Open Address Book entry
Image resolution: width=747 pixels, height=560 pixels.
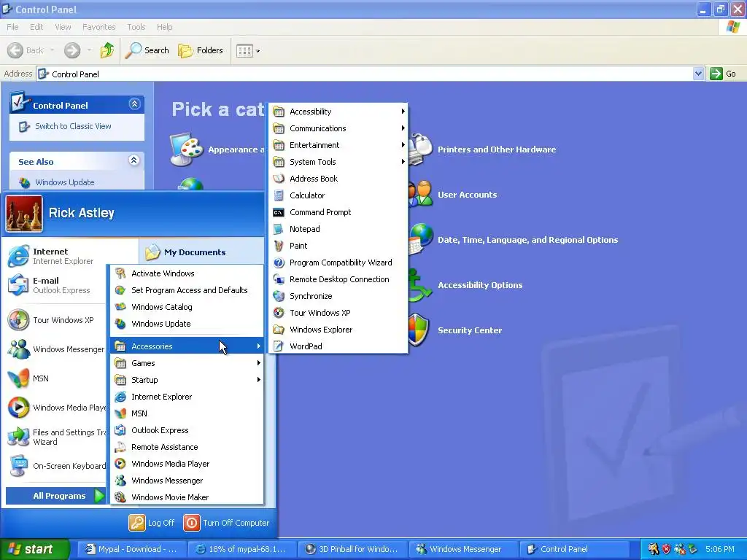click(x=338, y=179)
